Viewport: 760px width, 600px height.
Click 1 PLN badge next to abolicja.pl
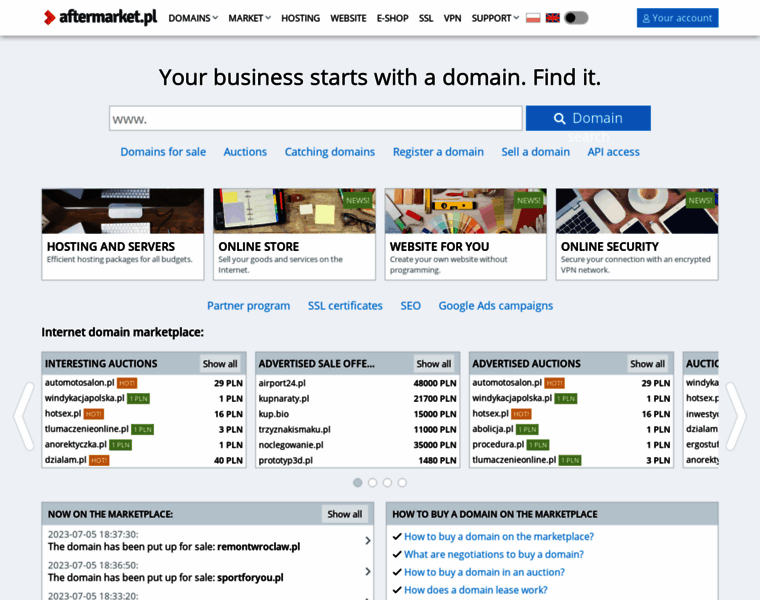click(527, 429)
